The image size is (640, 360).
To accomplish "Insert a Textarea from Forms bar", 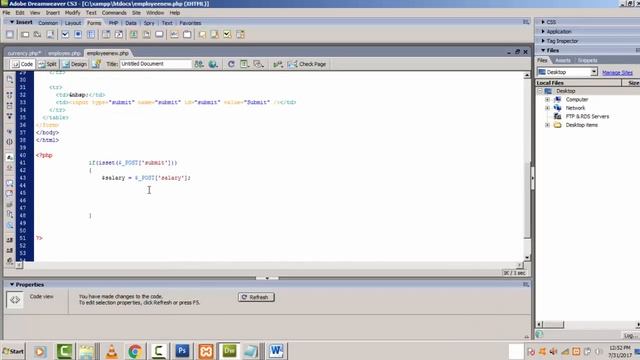I will [50, 35].
